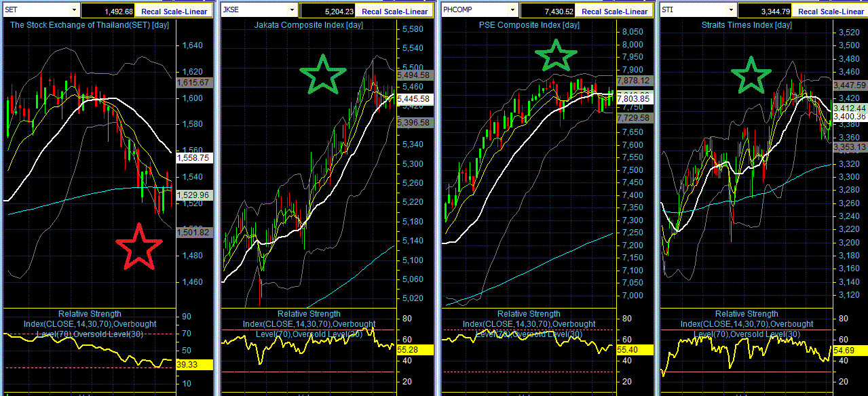Select the 7,430.52 price field
The width and height of the screenshot is (868, 396).
coord(547,11)
